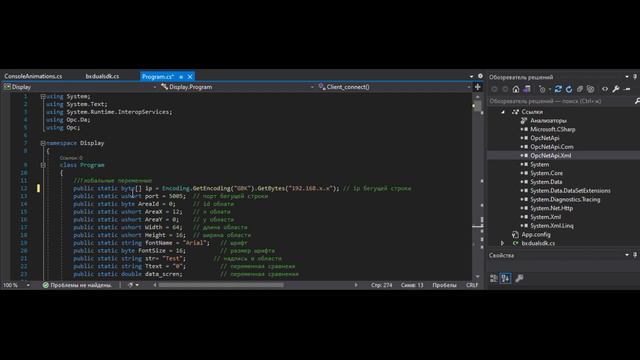The height and width of the screenshot is (360, 640).
Task: Select the Анализаторы node
Action: point(548,120)
